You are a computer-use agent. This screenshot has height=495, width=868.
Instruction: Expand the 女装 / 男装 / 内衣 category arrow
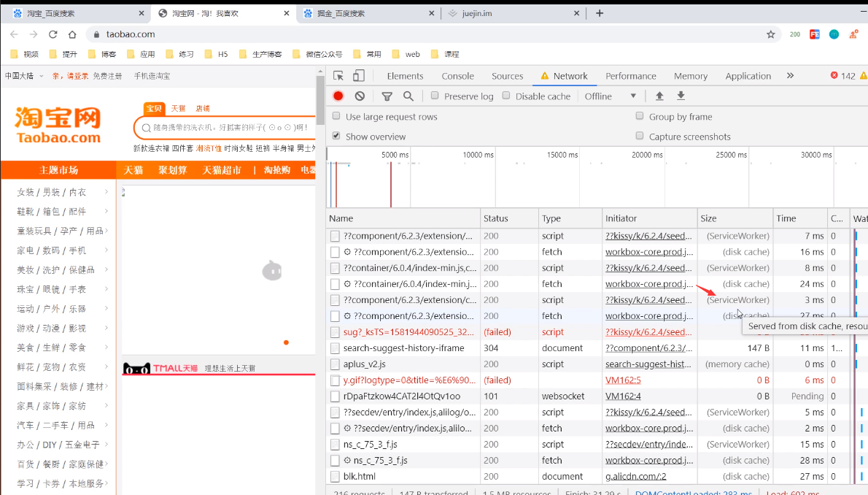click(106, 192)
